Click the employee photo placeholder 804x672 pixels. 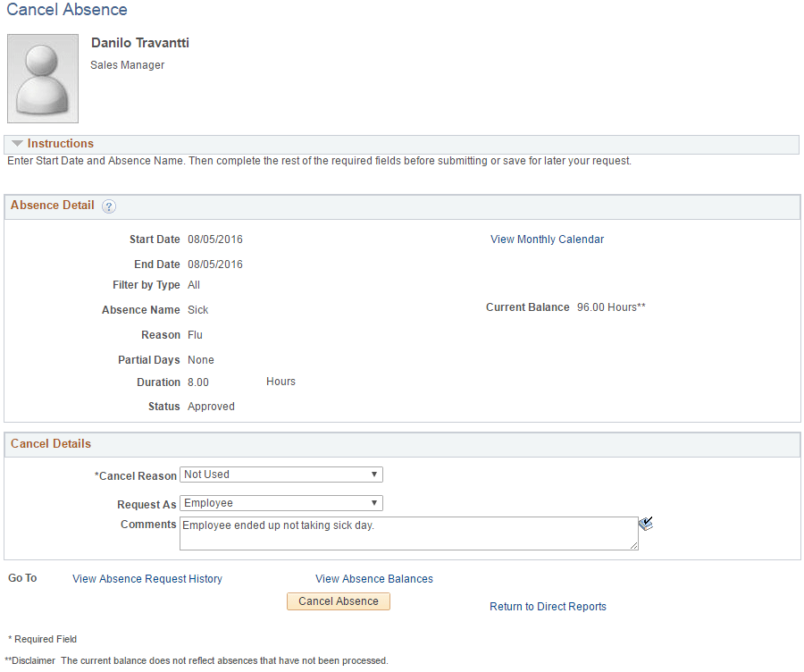42,78
